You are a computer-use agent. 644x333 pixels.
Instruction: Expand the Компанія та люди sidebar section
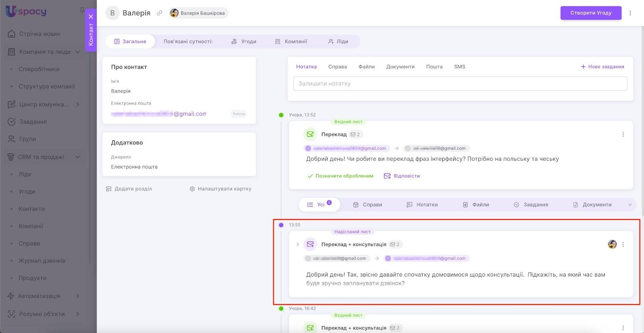coord(78,52)
